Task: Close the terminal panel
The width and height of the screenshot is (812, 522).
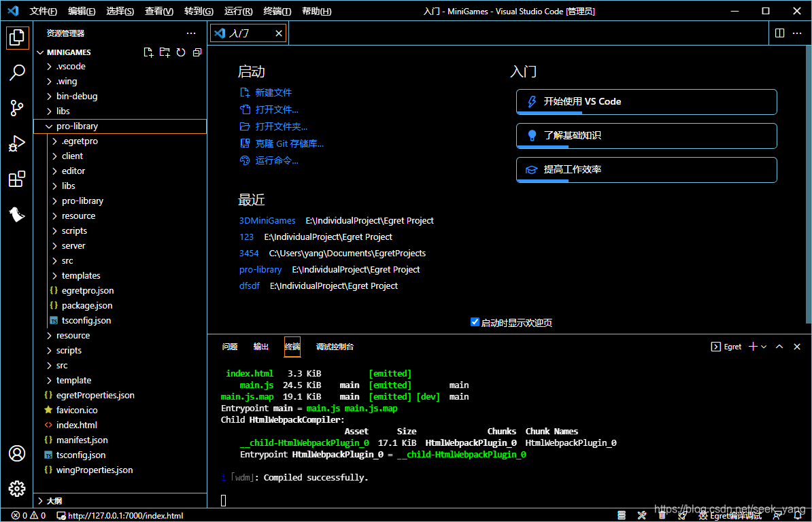Action: pos(797,347)
